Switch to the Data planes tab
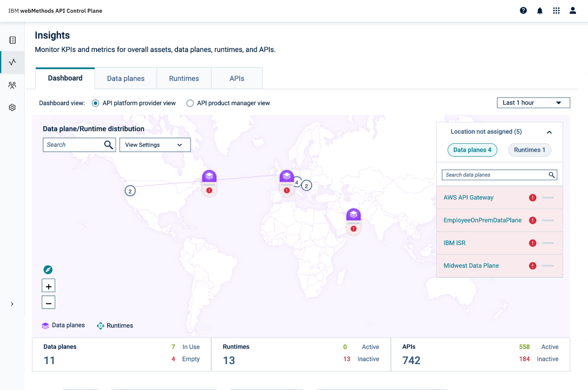Image resolution: width=588 pixels, height=390 pixels. (x=125, y=78)
